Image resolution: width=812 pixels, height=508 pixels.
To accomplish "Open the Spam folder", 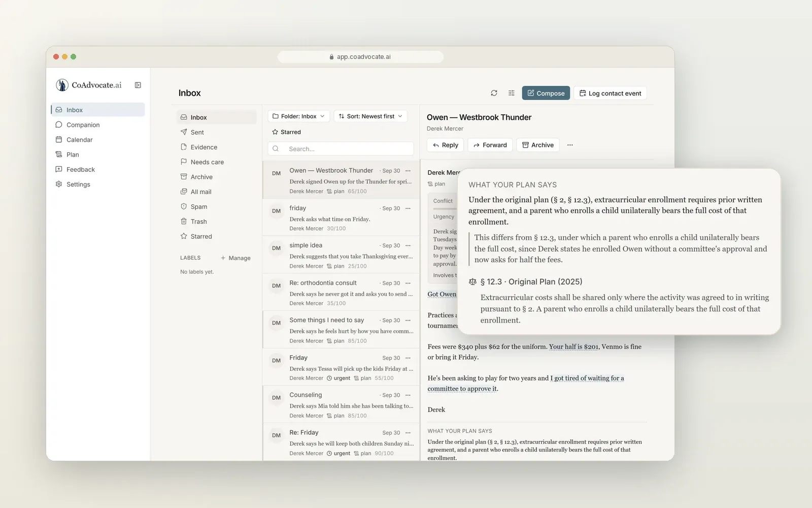I will (x=217, y=207).
